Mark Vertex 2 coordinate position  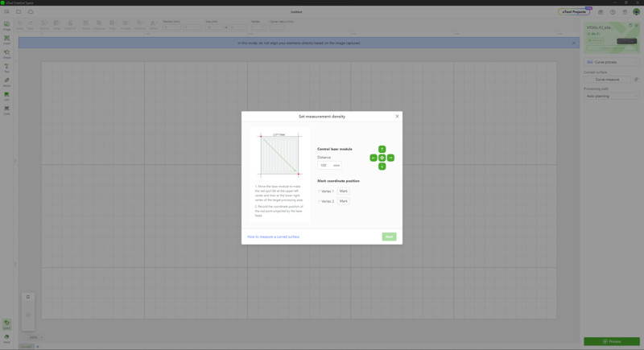(x=344, y=201)
